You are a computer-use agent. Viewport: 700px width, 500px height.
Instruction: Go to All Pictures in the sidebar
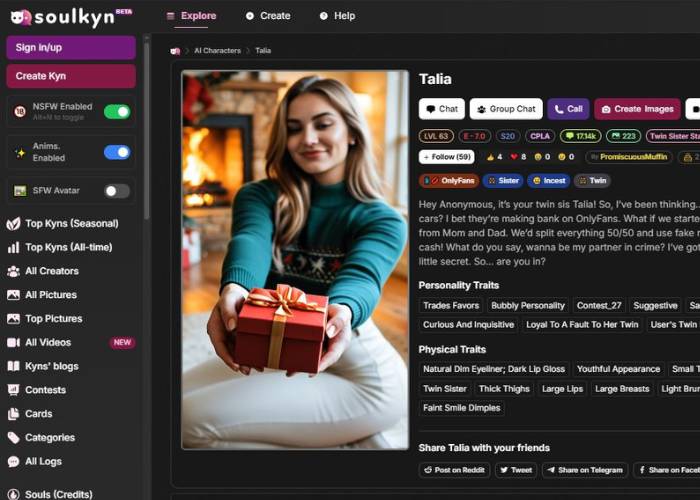click(x=50, y=295)
